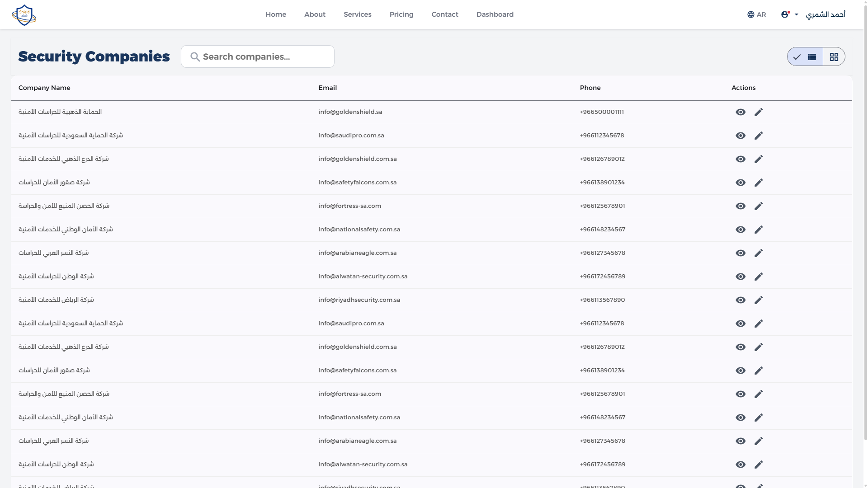
Task: Navigate to the Dashboard menu item
Action: point(495,14)
